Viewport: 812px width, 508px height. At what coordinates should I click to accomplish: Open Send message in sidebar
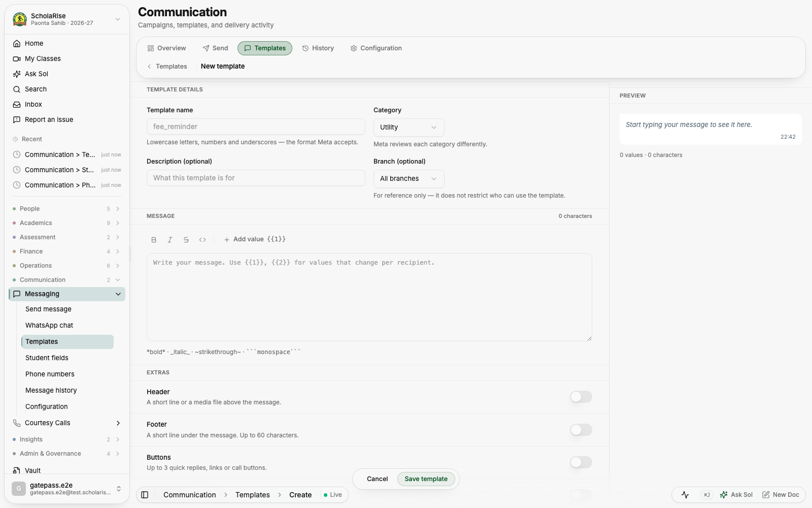point(67,309)
